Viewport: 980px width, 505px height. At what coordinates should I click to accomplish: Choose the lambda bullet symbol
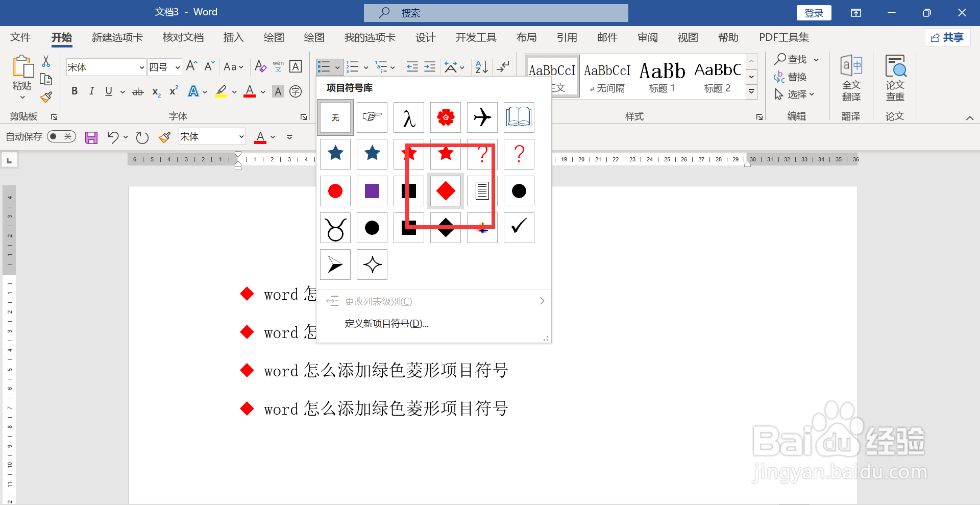[409, 117]
